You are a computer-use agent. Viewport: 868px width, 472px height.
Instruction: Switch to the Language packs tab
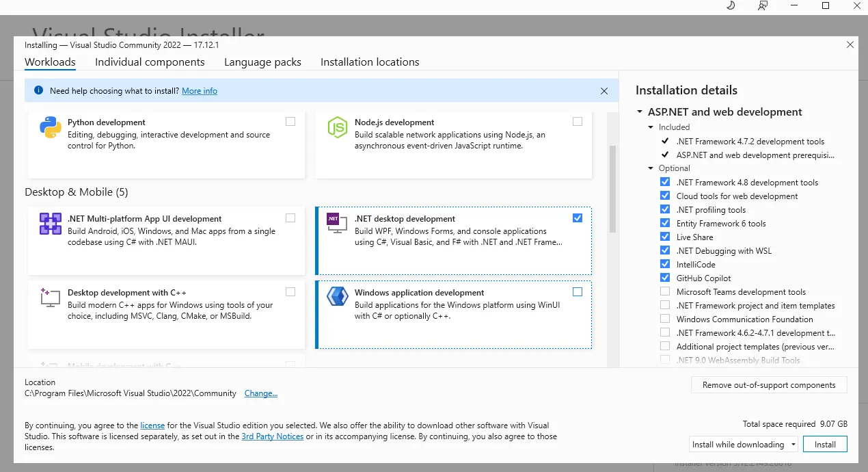[262, 62]
